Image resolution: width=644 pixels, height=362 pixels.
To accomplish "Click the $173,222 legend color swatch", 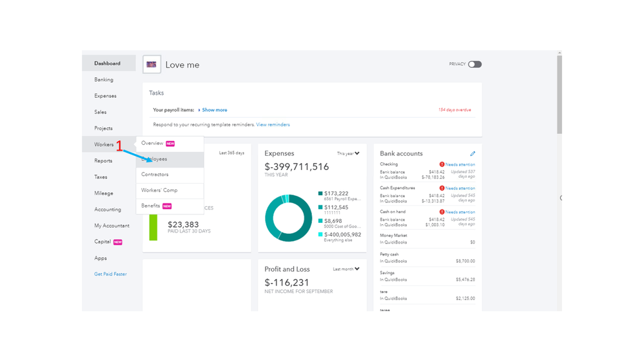I will (x=320, y=193).
